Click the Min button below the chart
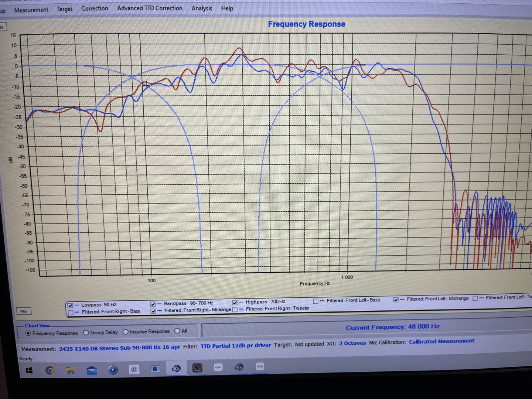Screen dimensions: 532x399 click(x=24, y=311)
